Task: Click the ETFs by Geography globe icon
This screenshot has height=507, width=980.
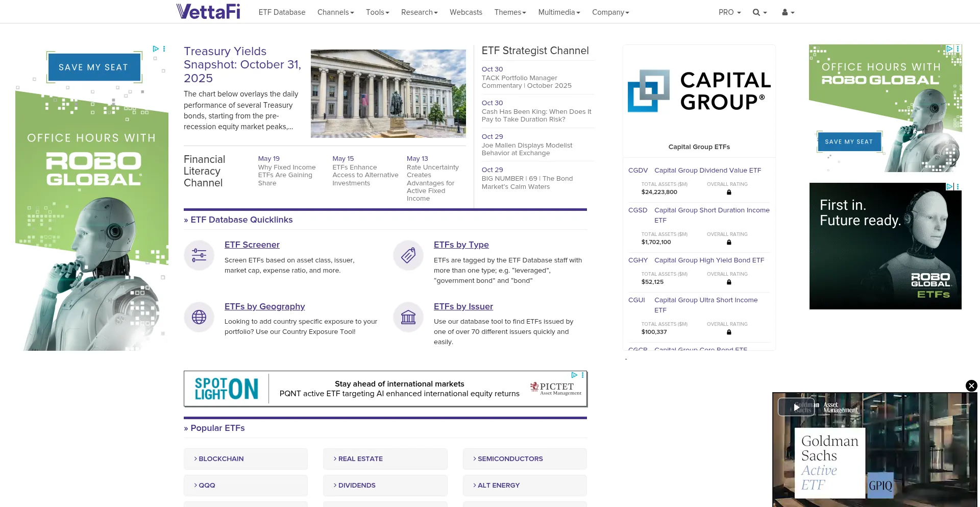Action: coord(199,317)
